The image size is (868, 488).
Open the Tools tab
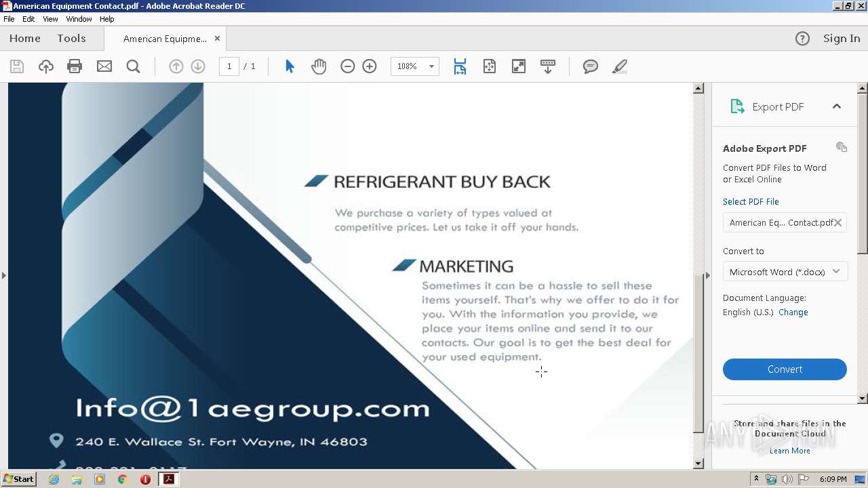tap(71, 39)
